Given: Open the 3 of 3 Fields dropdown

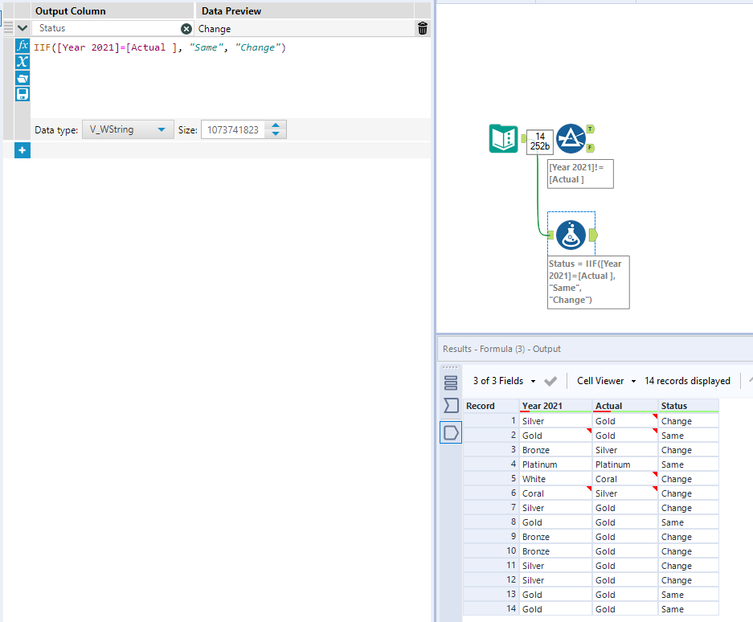Looking at the screenshot, I should 504,381.
